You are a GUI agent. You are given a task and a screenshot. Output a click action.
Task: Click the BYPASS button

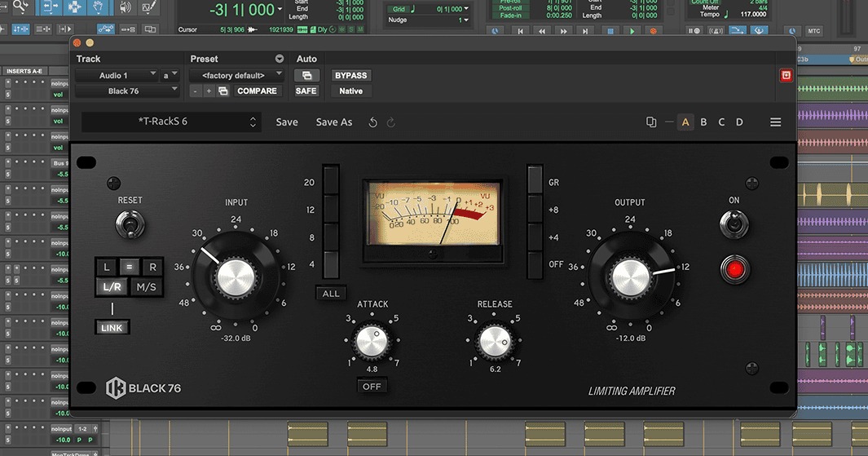tap(351, 75)
